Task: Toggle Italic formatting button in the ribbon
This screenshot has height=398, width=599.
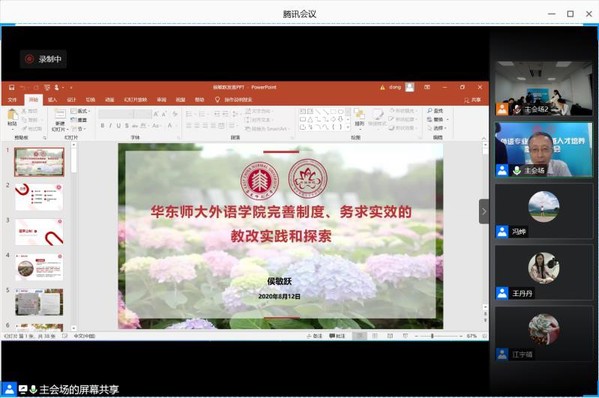Action: click(110, 126)
